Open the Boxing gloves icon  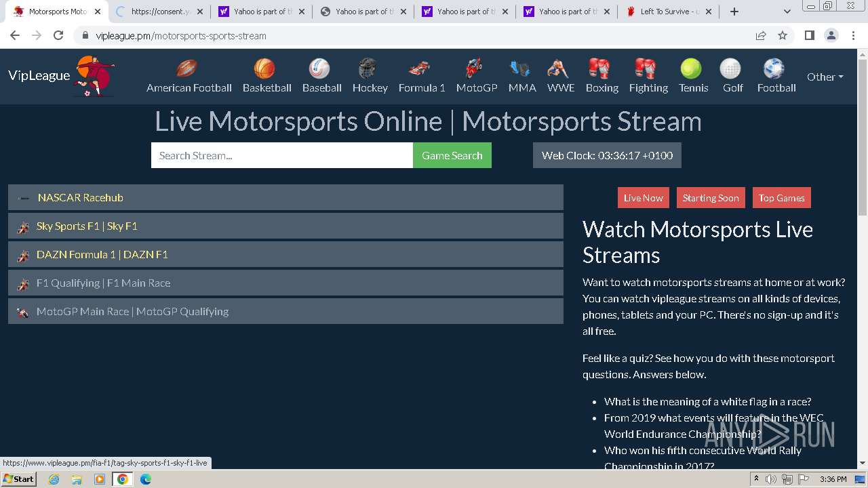[x=599, y=68]
